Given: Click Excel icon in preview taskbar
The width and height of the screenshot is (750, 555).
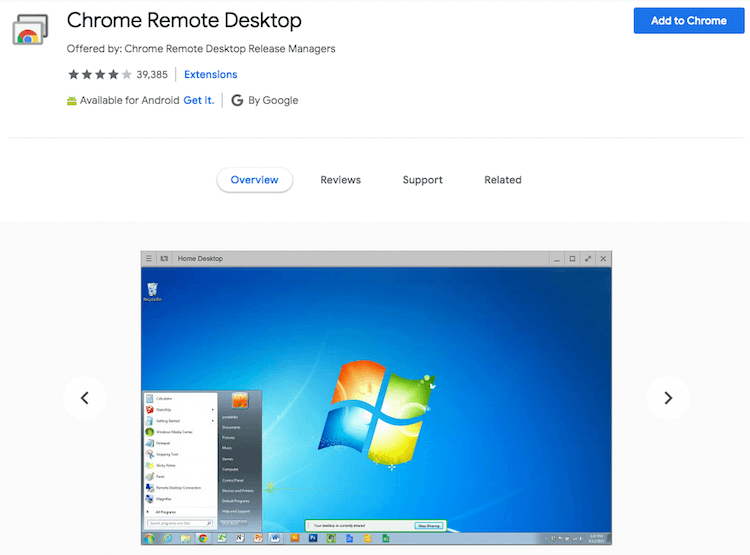Looking at the screenshot, I should click(221, 539).
